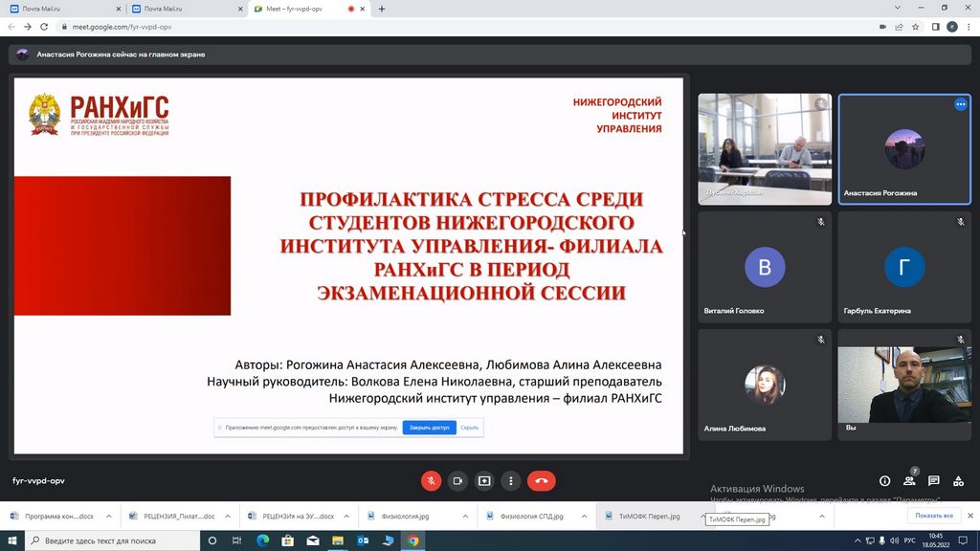The width and height of the screenshot is (980, 551).
Task: Expand options for Программа кон...docx download
Action: click(x=108, y=516)
